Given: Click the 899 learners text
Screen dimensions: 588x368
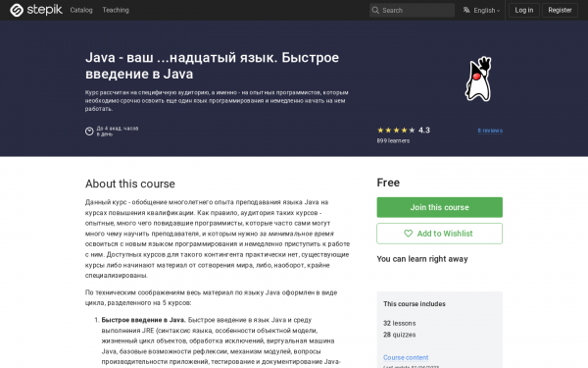Looking at the screenshot, I should [393, 140].
